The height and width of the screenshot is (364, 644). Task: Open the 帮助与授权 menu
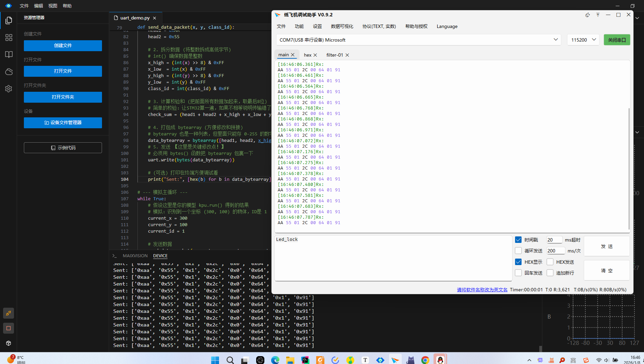tap(416, 26)
